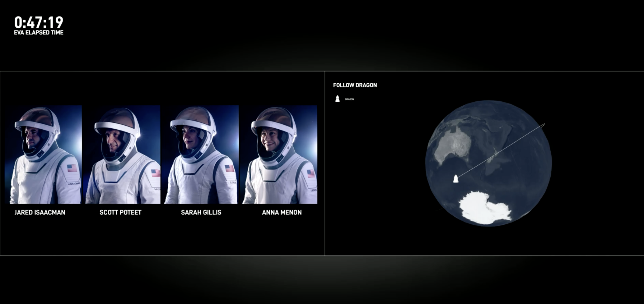Click the JARED ISAACMAN name caption

40,212
